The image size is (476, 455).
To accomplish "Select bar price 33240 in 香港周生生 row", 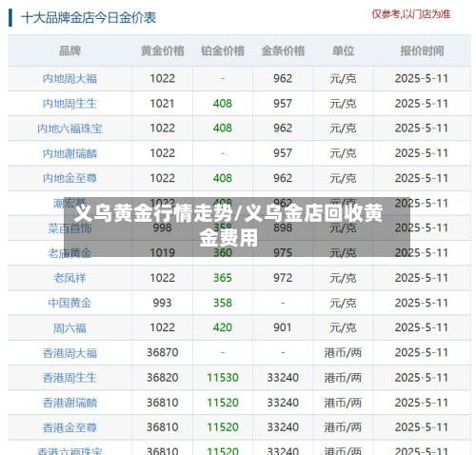I will coord(283,378).
